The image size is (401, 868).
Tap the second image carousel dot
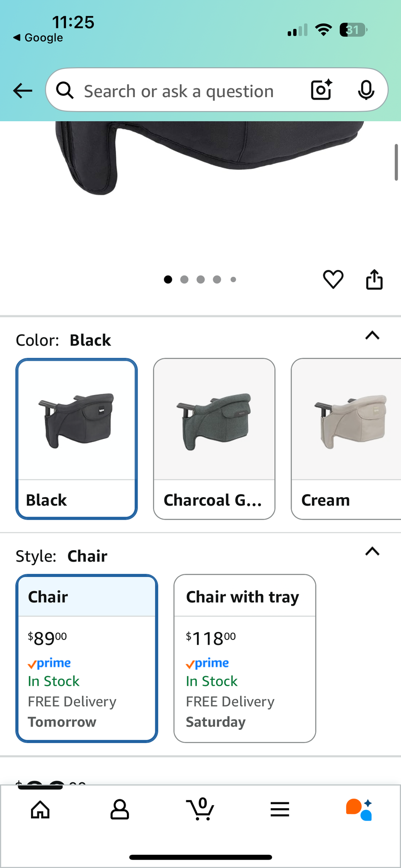click(x=184, y=279)
